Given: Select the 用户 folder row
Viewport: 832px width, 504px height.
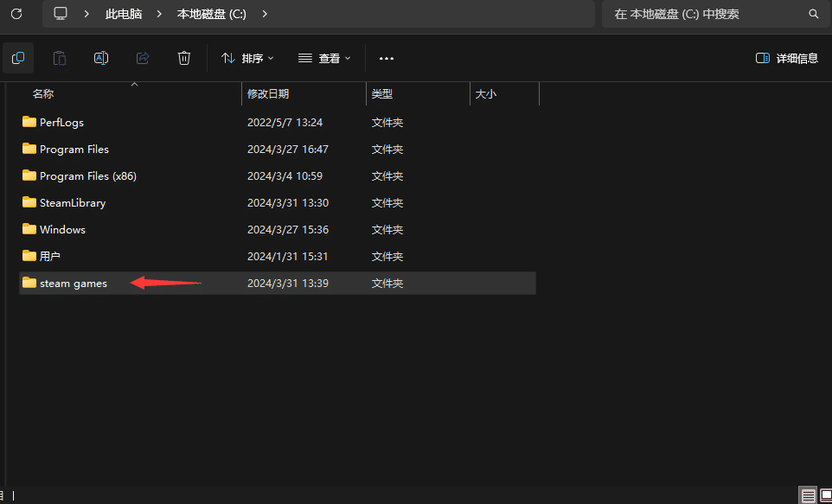Looking at the screenshot, I should (278, 256).
